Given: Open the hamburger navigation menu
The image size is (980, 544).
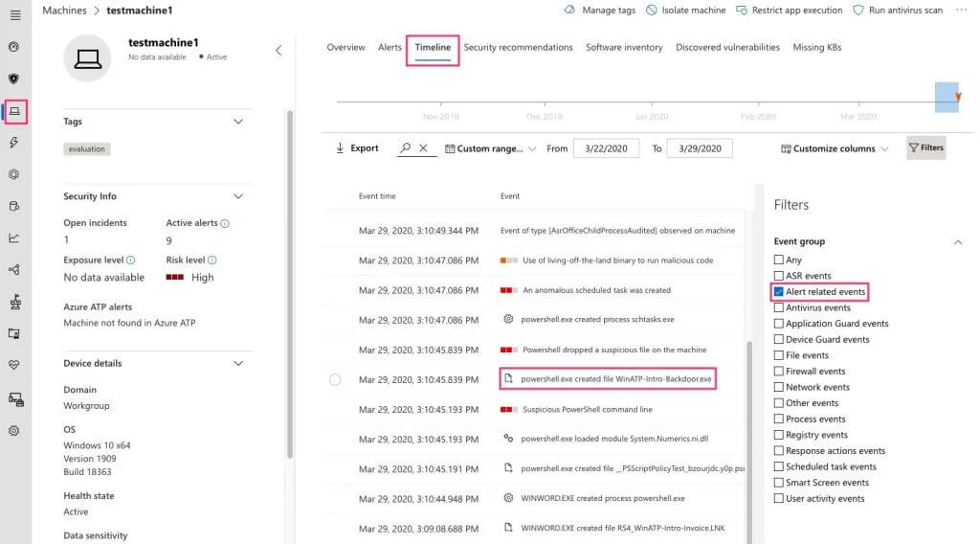Looking at the screenshot, I should (x=14, y=15).
